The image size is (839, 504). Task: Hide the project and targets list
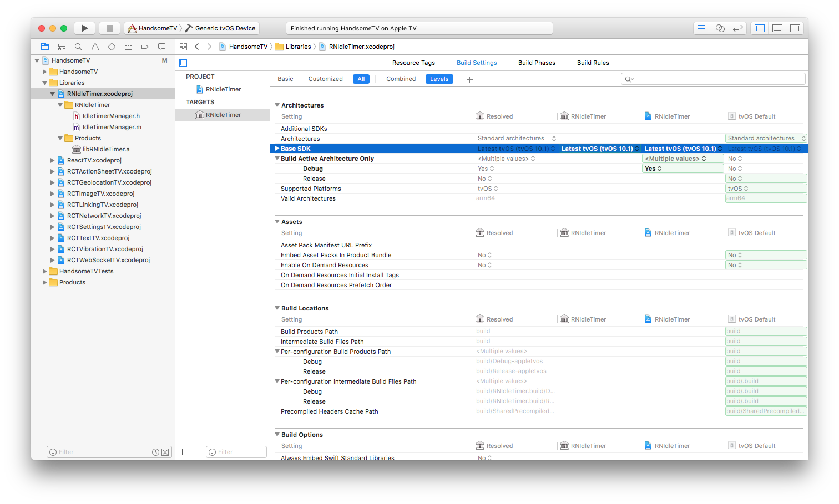(x=183, y=63)
